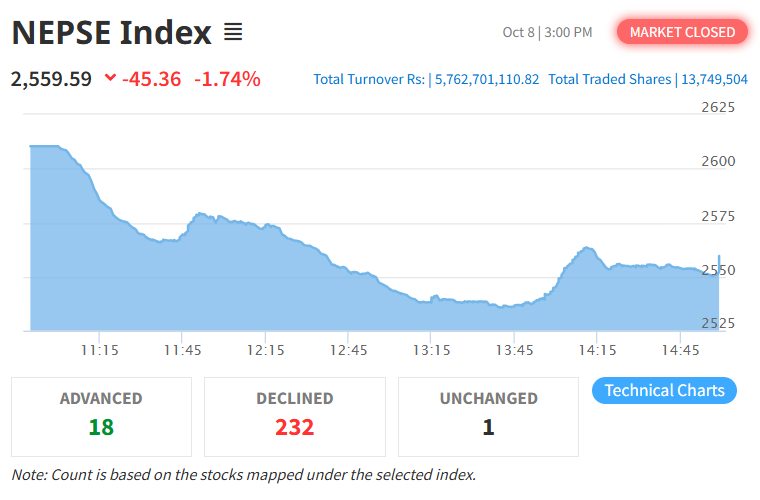This screenshot has height=500, width=760.
Task: Click the MARKET CLOSED badge
Action: (x=682, y=32)
